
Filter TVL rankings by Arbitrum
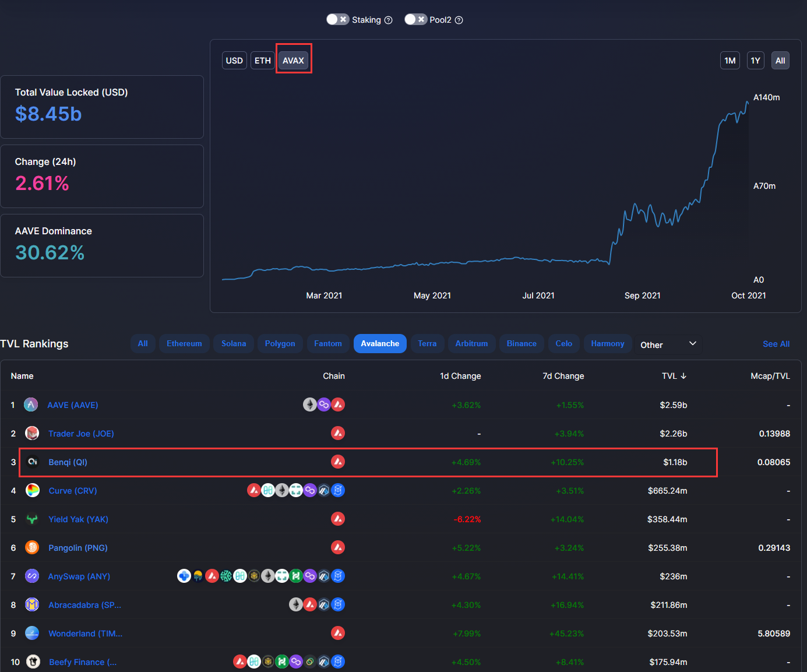(x=472, y=344)
